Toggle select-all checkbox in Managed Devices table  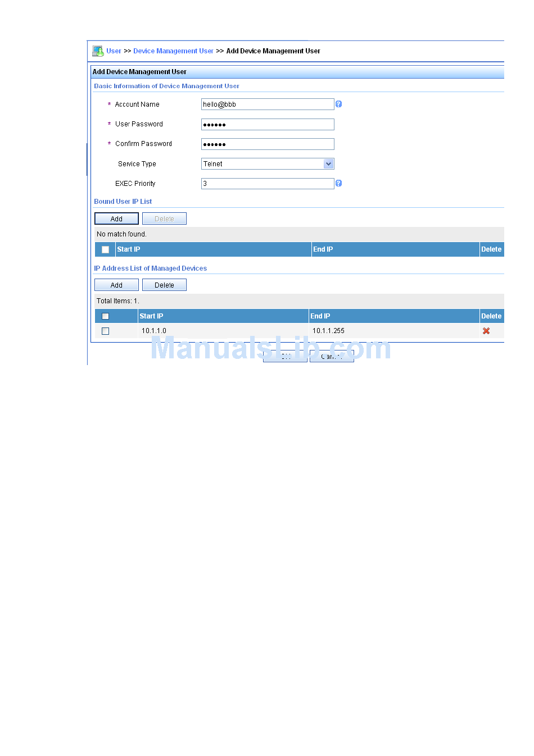pyautogui.click(x=105, y=316)
